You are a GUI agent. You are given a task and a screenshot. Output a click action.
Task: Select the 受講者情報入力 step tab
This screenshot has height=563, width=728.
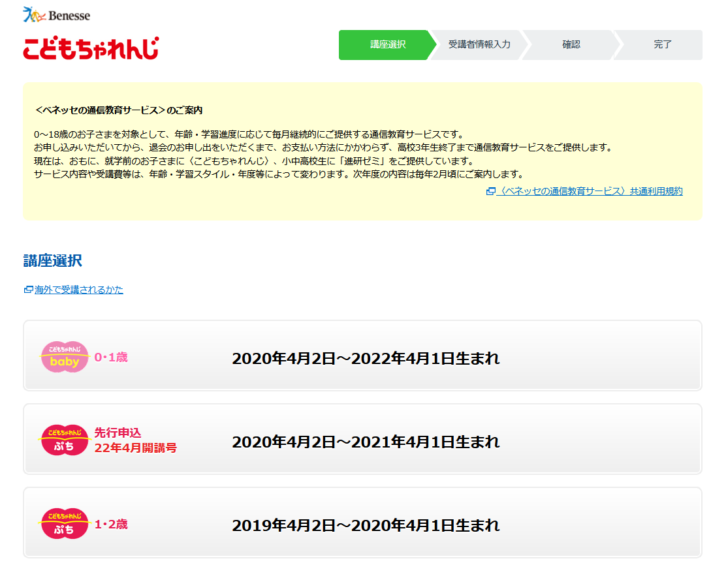479,45
